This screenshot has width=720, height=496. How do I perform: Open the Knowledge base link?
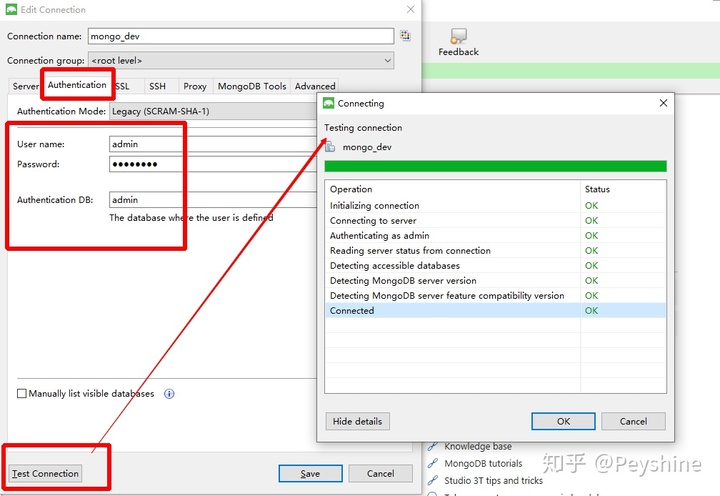coord(478,446)
